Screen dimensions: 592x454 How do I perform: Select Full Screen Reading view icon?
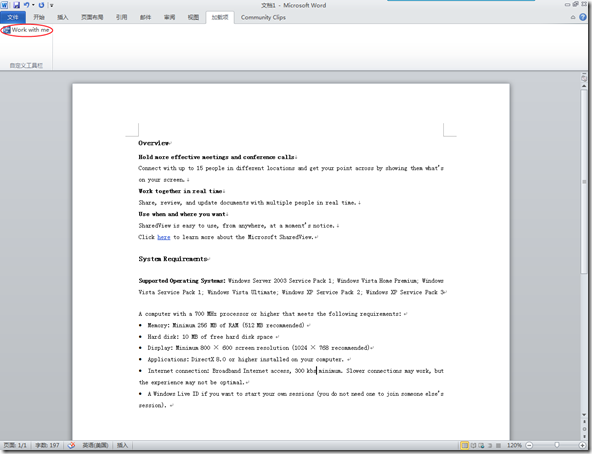tap(473, 445)
